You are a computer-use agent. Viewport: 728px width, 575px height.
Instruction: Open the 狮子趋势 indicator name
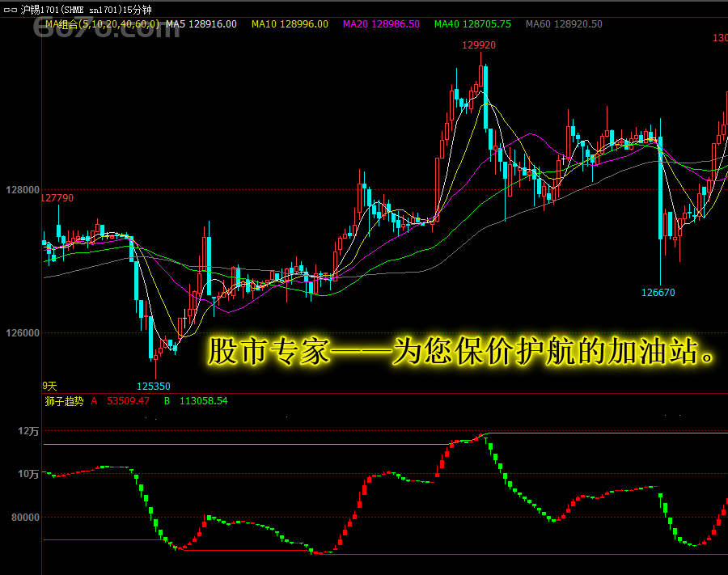click(x=62, y=400)
